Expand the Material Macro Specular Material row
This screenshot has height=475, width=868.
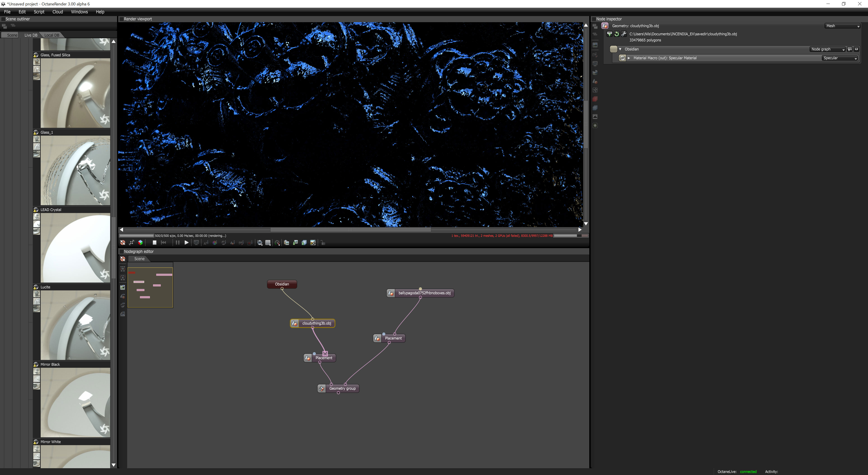pyautogui.click(x=629, y=58)
